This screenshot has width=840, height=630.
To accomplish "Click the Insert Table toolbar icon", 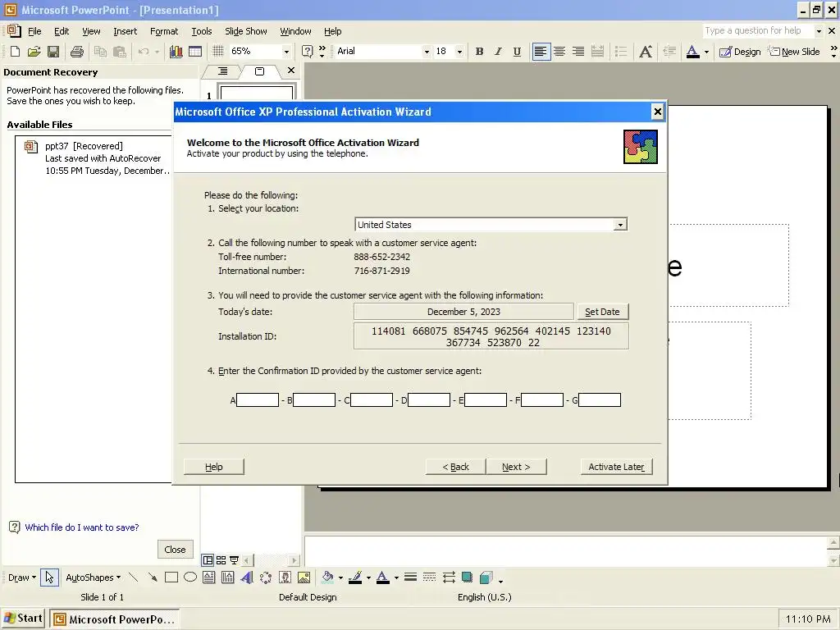I will click(x=195, y=52).
